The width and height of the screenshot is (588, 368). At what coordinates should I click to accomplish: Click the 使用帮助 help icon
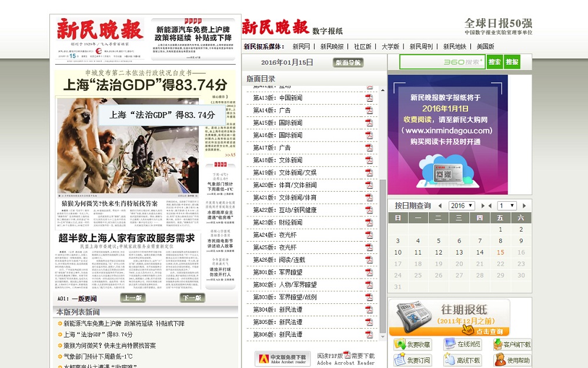(512, 360)
